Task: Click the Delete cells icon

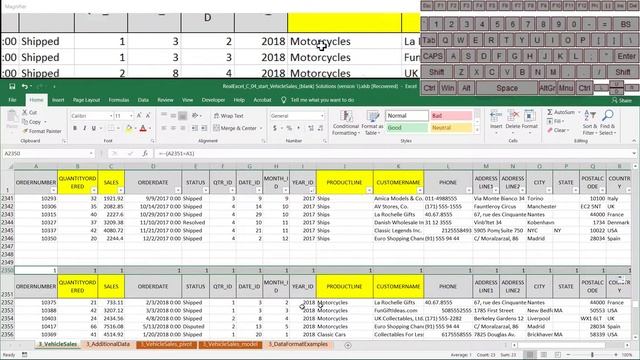Action: [x=513, y=116]
